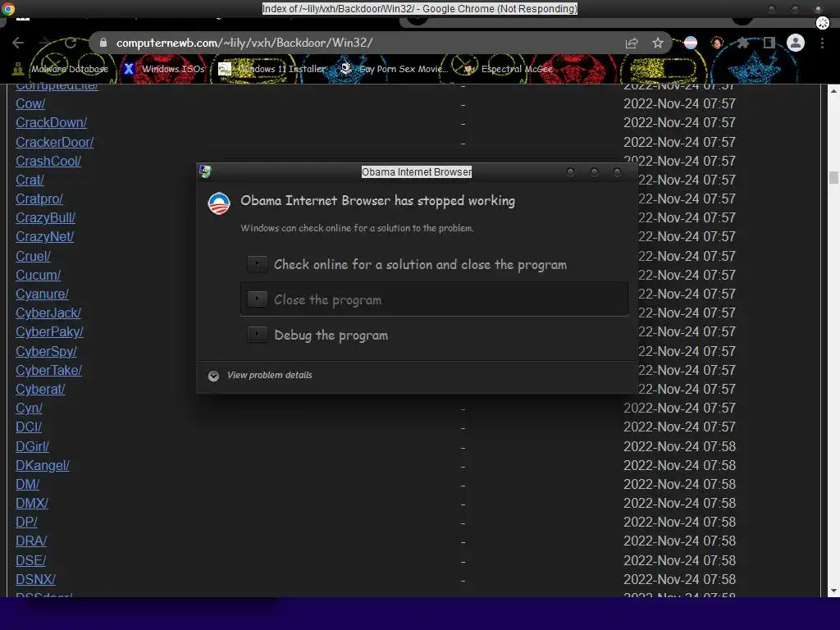
Task: Open the CrackDown/ directory
Action: [52, 123]
